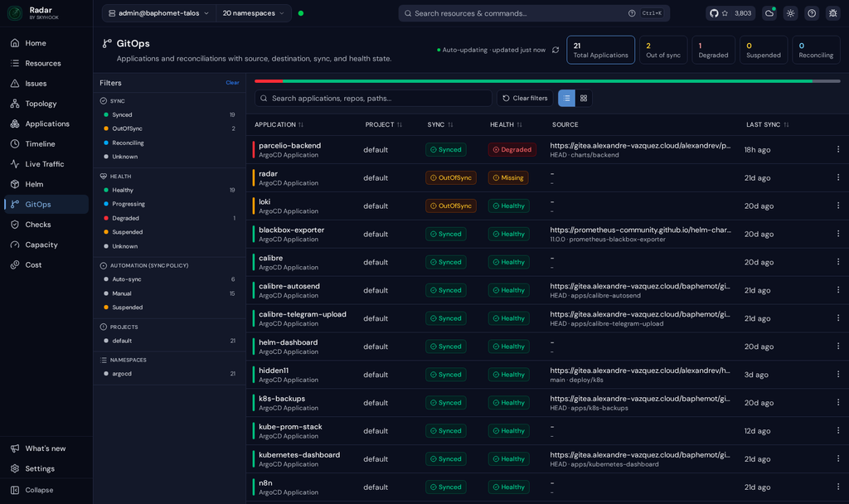
Task: Filter by Healthy health status
Action: pyautogui.click(x=169, y=190)
